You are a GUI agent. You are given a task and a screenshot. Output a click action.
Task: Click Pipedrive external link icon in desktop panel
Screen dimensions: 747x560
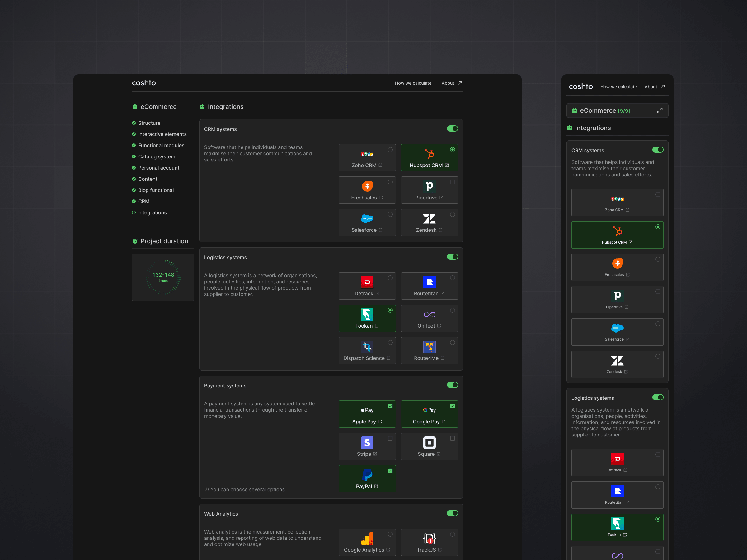point(441,198)
